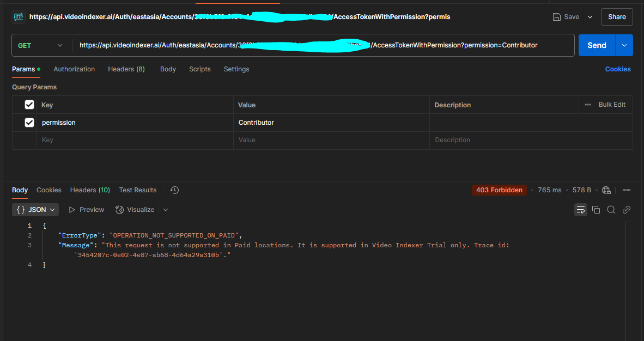Viewport: 644px width, 341px height.
Task: Click the 578 B response size
Action: (x=581, y=190)
